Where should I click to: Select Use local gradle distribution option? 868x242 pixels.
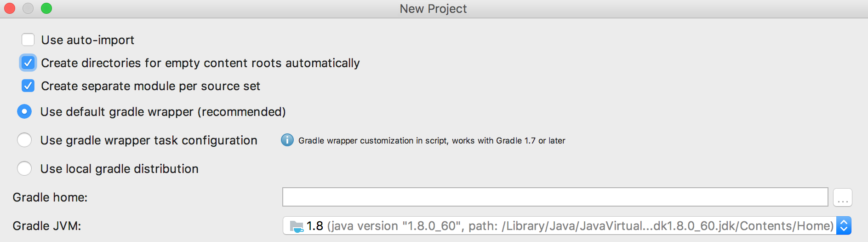(x=24, y=169)
